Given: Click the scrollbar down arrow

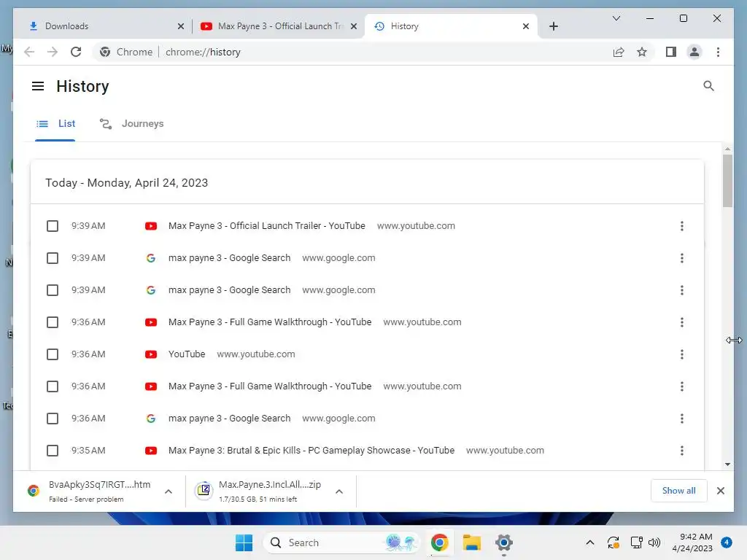Looking at the screenshot, I should [727, 464].
